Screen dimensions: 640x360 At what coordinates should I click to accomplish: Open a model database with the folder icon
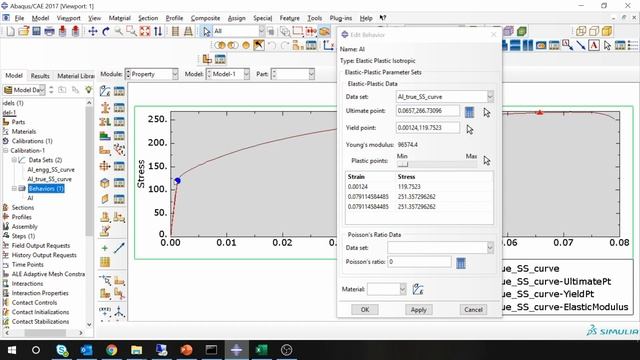24,31
